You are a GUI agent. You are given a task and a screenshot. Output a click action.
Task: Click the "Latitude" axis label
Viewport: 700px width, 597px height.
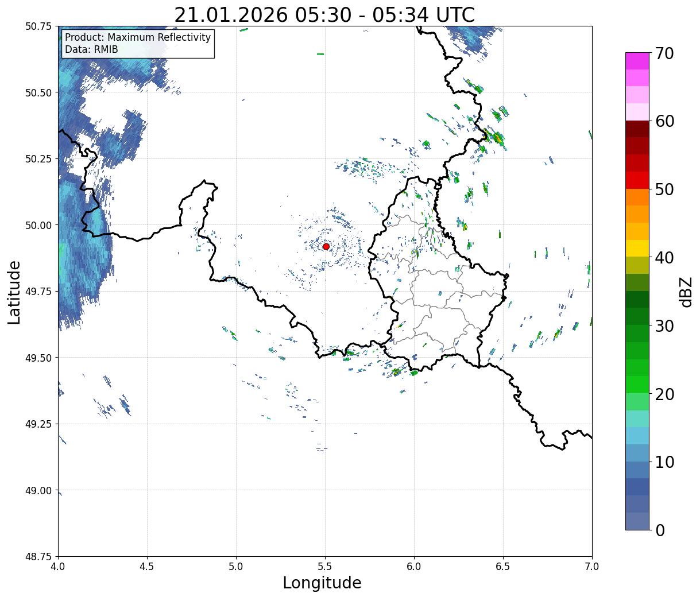point(14,292)
